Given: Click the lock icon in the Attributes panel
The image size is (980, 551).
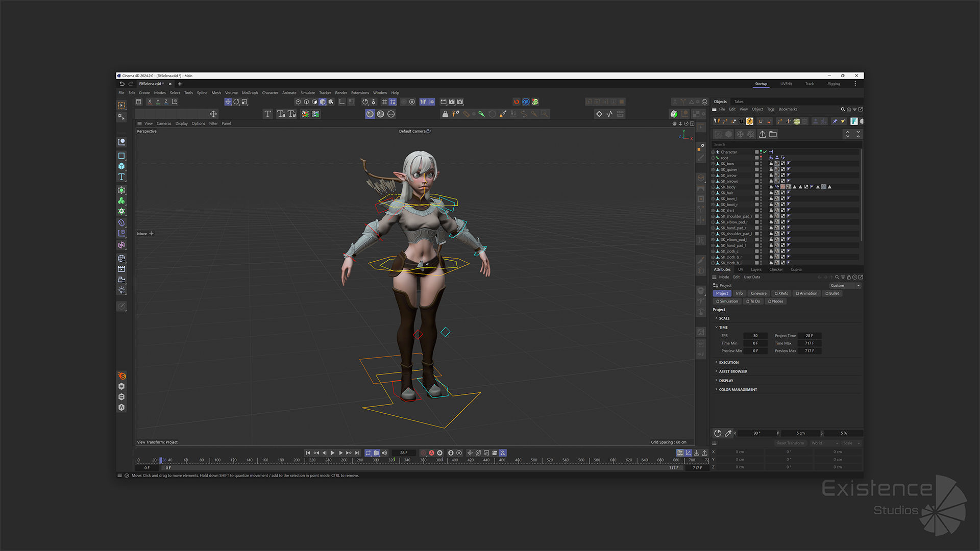Looking at the screenshot, I should [849, 277].
